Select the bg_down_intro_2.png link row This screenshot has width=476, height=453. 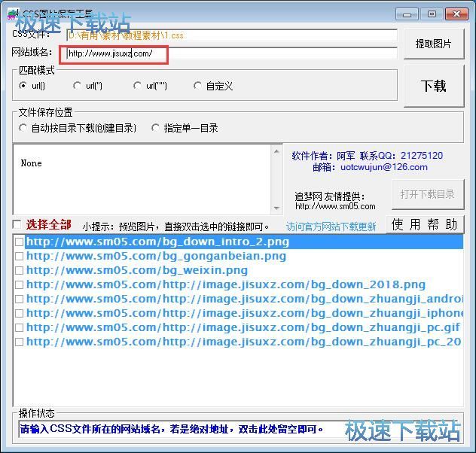(x=244, y=242)
